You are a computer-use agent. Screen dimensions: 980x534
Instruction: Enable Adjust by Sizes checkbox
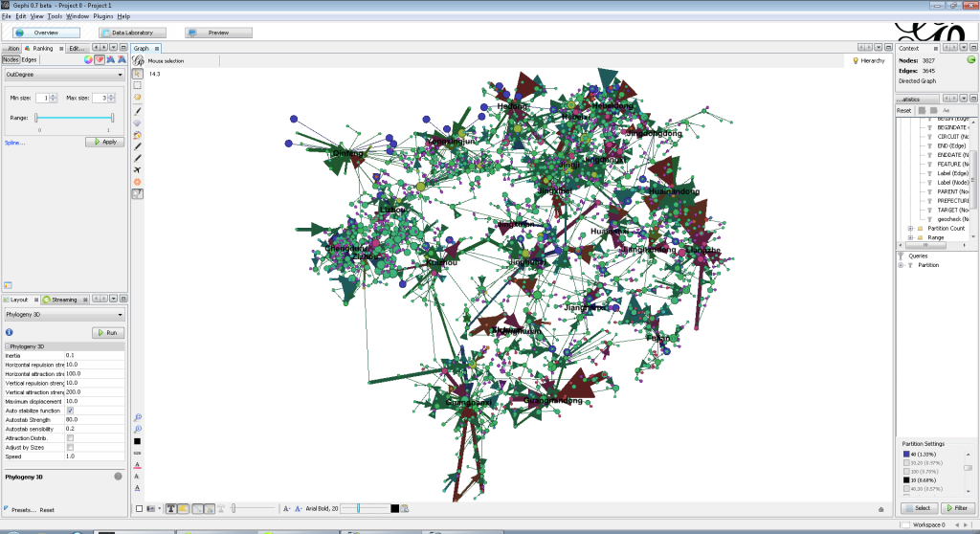point(70,448)
